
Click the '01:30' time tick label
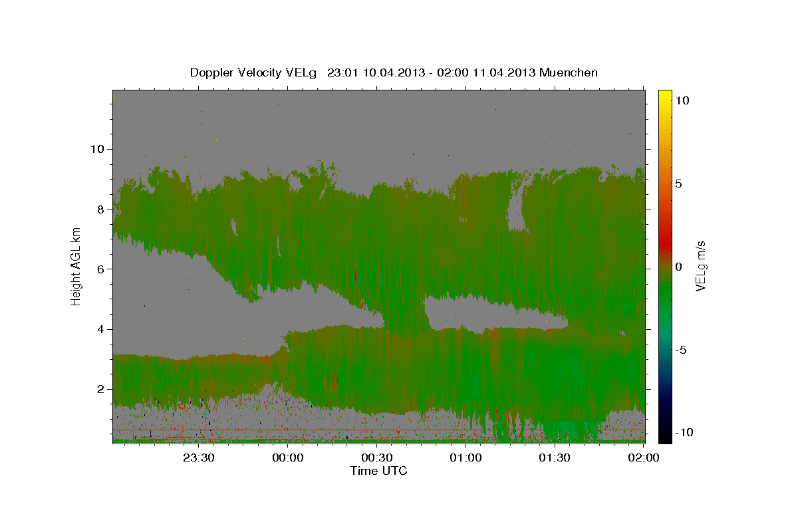[555, 458]
